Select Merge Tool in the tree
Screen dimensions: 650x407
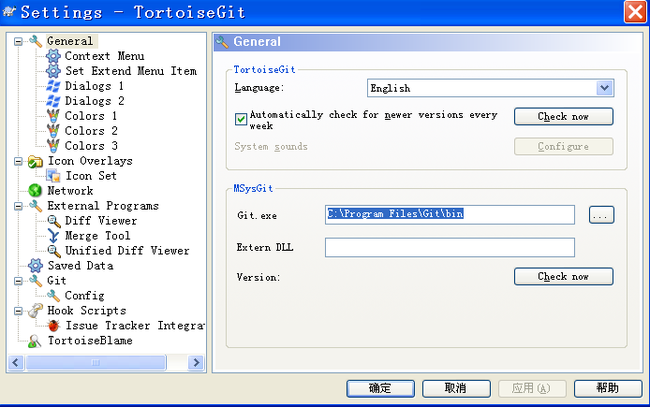point(97,236)
